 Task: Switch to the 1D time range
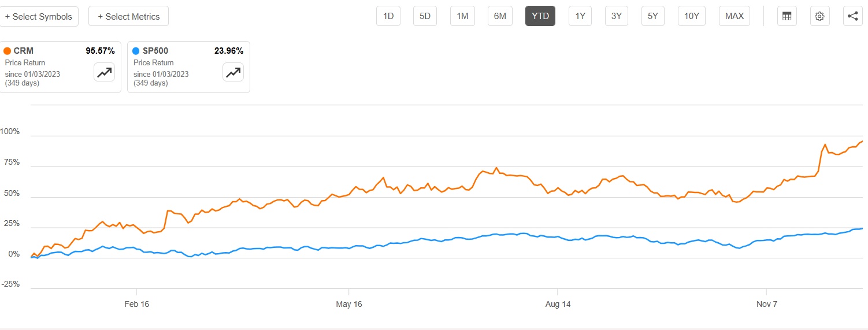(388, 16)
